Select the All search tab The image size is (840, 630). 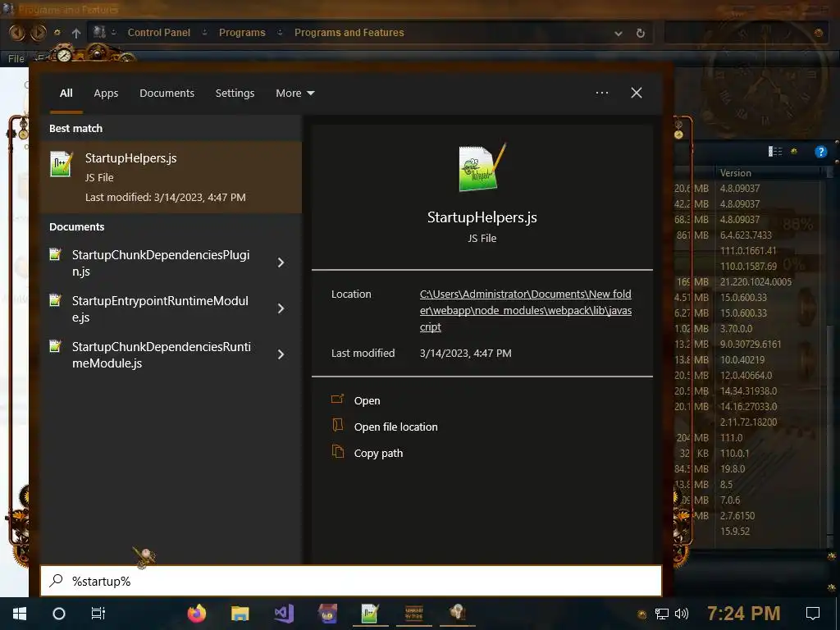[x=66, y=94]
